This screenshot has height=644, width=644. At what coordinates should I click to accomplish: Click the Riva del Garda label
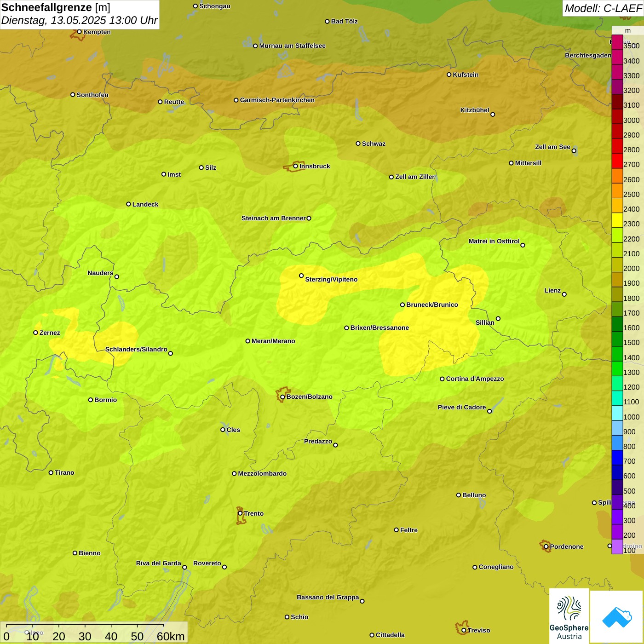coord(159,563)
